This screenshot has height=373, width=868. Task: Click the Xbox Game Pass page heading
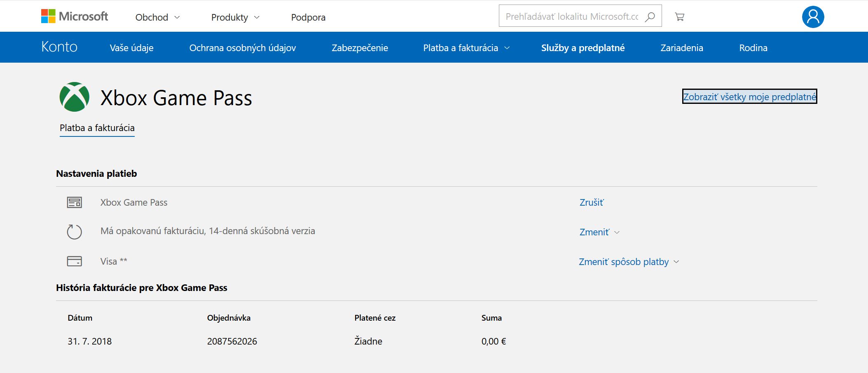176,98
